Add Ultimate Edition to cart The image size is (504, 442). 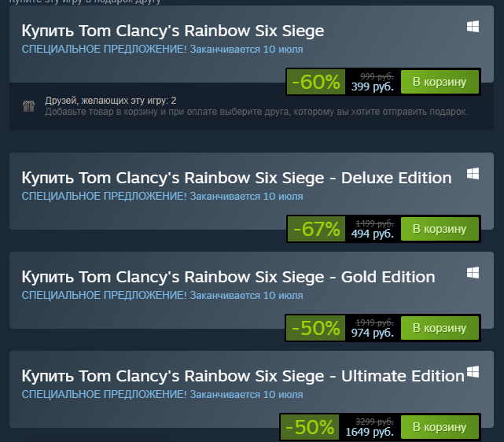coord(440,427)
